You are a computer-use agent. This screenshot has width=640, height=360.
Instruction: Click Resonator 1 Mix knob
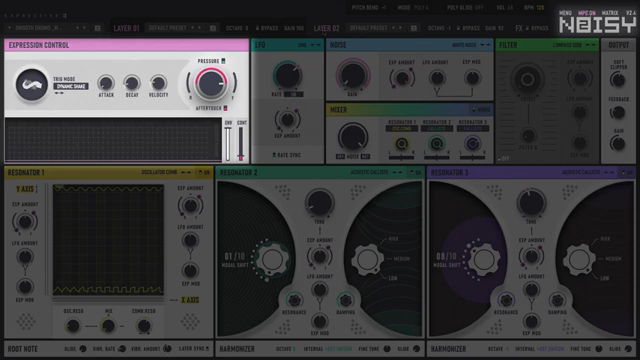(x=108, y=326)
